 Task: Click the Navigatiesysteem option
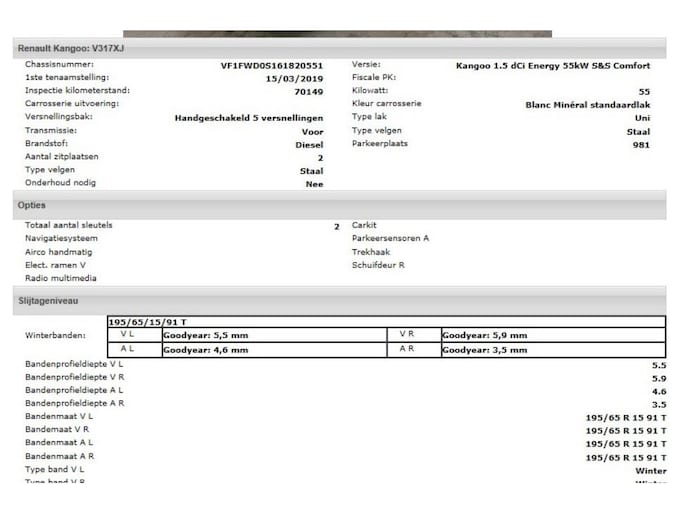point(61,239)
